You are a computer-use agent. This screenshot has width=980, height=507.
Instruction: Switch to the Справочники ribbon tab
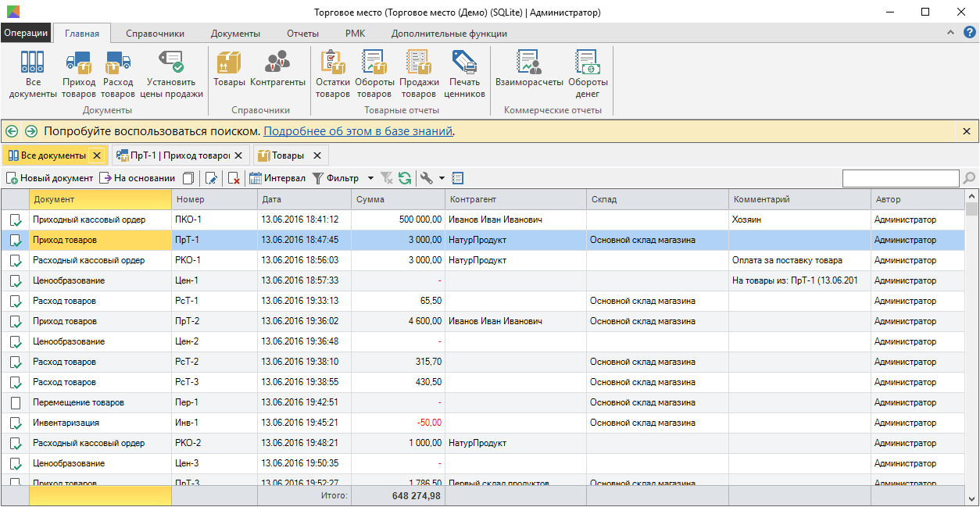pyautogui.click(x=155, y=34)
